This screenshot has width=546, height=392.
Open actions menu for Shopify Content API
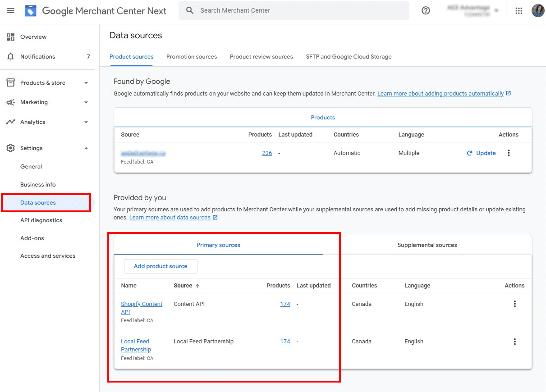514,304
